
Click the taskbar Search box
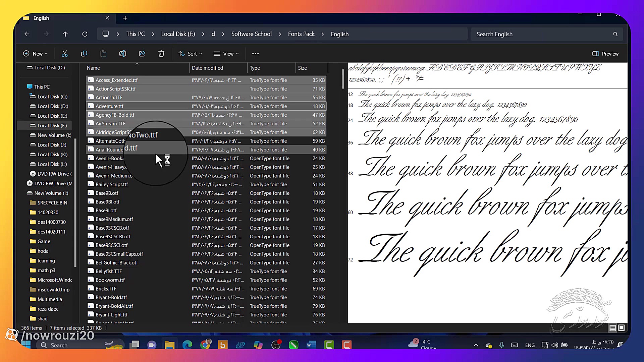pos(80,345)
